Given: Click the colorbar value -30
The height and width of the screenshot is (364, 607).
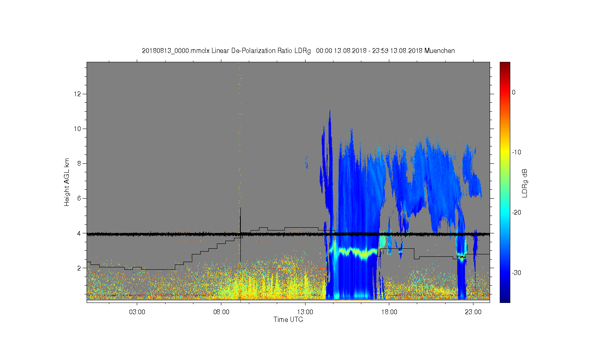Looking at the screenshot, I should pos(516,273).
